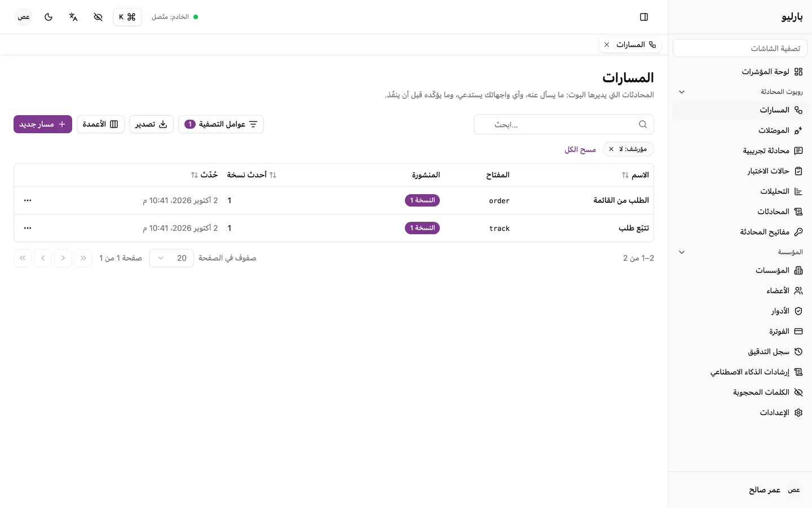Open محادثة تجريبية in sidebar
Screen dimensions: 812x508
point(740,151)
